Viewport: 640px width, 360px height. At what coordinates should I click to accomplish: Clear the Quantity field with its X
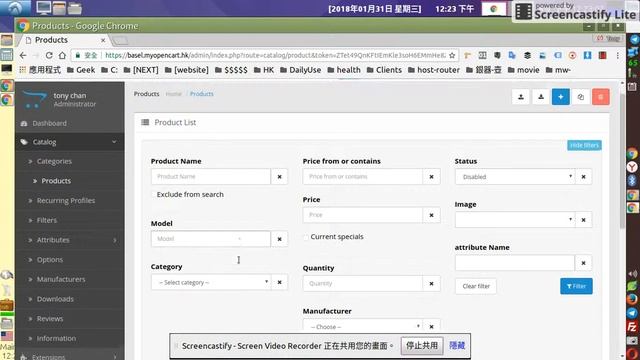[431, 284]
